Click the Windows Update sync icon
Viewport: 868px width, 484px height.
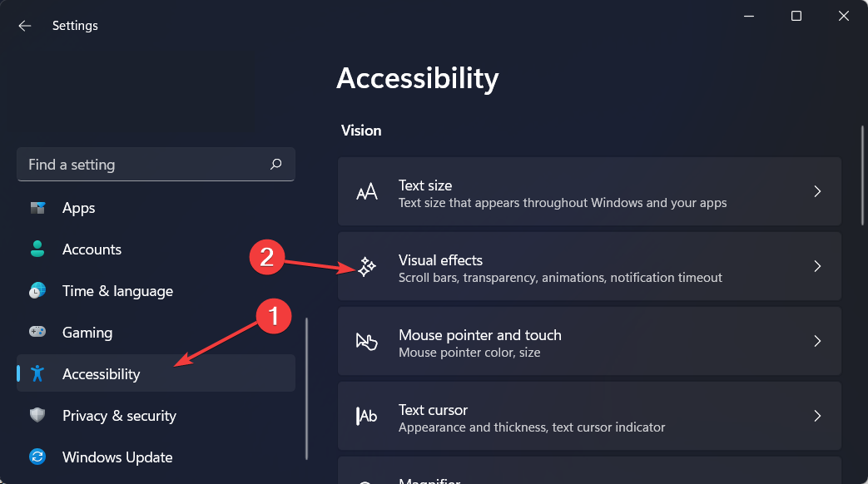pyautogui.click(x=37, y=457)
